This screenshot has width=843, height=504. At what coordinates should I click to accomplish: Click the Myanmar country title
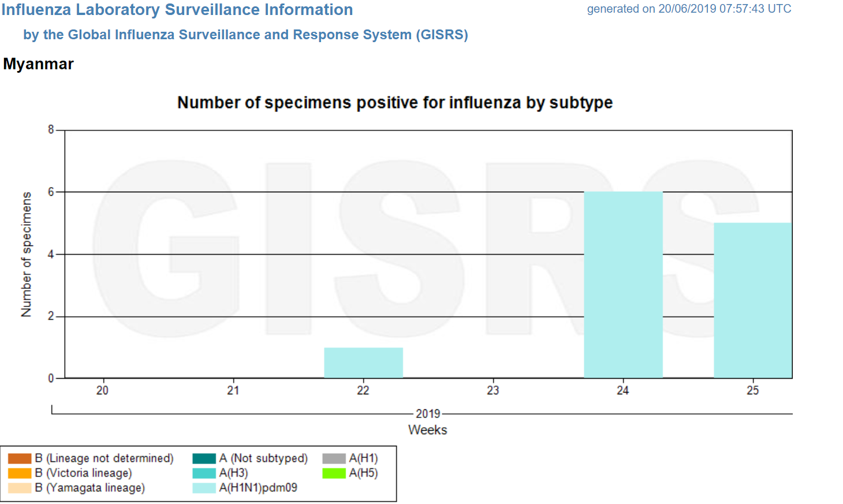[39, 64]
